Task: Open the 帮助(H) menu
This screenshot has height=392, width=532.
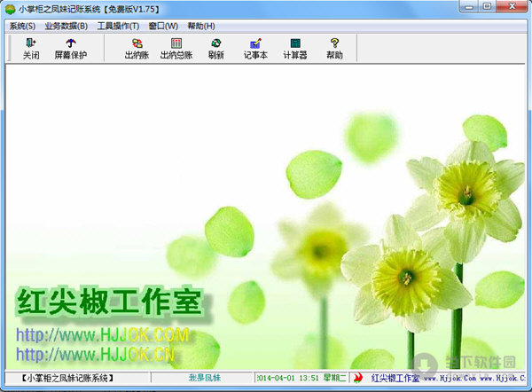Action: (201, 26)
